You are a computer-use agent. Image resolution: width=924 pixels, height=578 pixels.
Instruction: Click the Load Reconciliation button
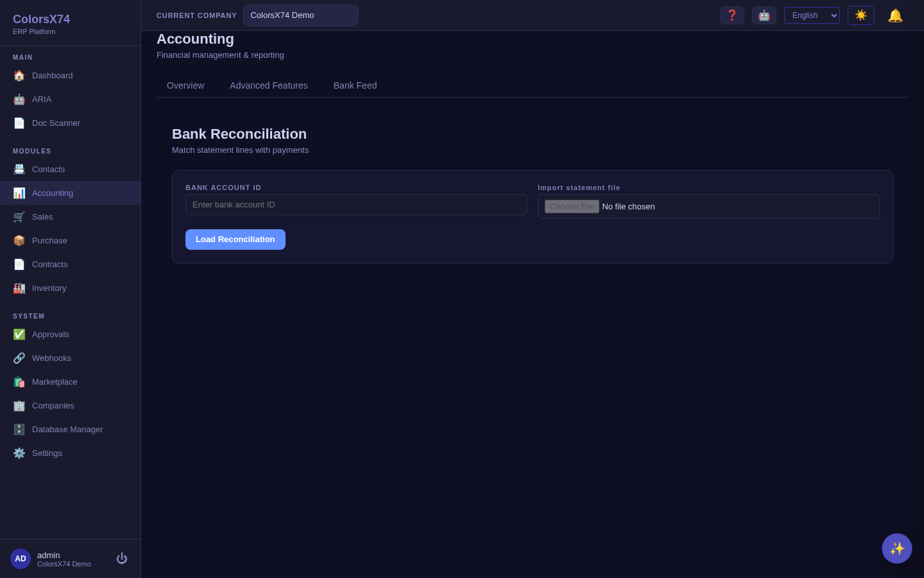coord(235,240)
